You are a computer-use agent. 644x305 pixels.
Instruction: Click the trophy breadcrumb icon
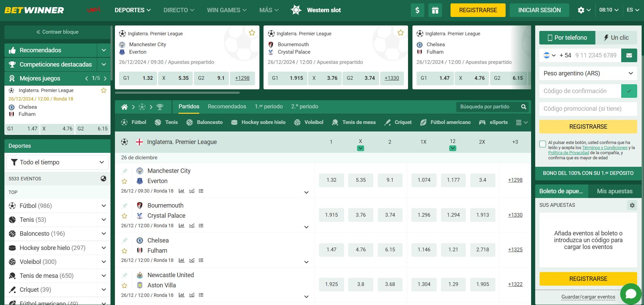pos(160,107)
